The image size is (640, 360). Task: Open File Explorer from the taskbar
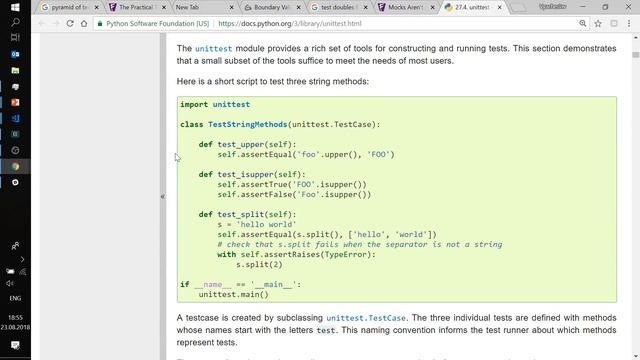(x=15, y=70)
